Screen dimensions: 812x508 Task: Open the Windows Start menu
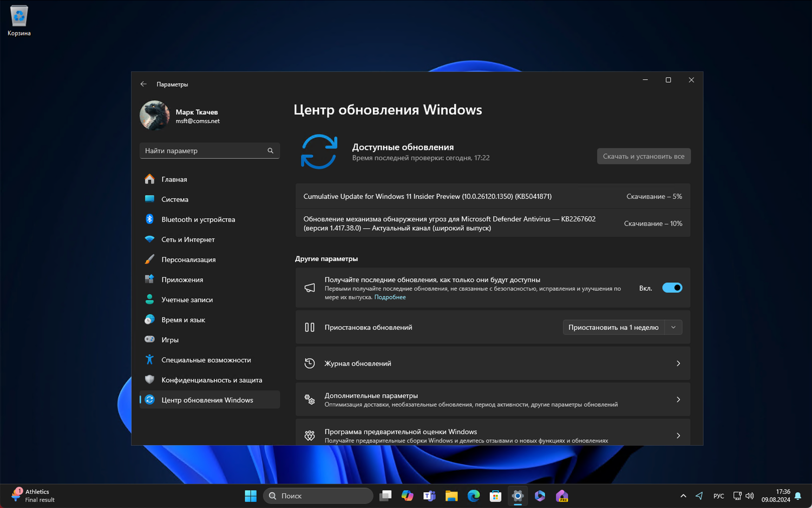point(251,496)
